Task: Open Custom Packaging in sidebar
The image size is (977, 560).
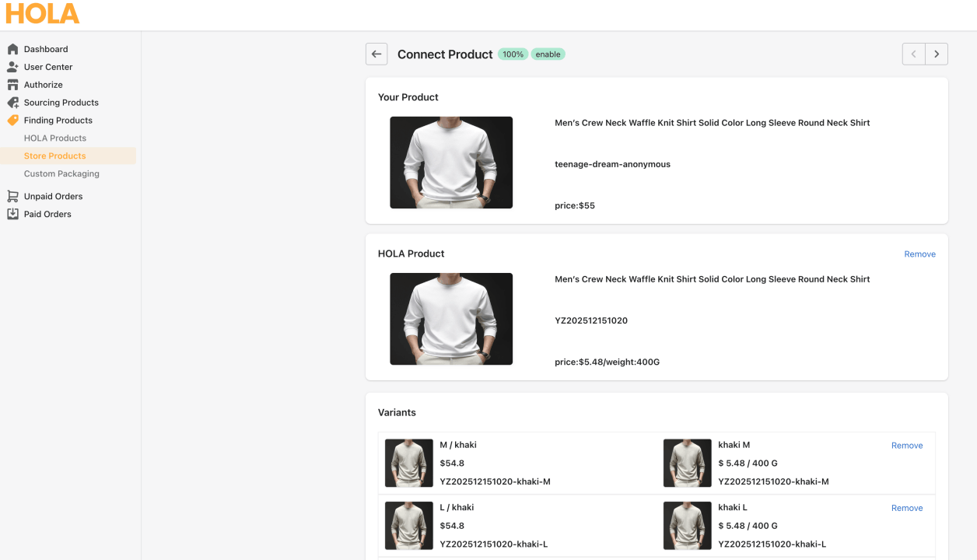Action: point(61,174)
